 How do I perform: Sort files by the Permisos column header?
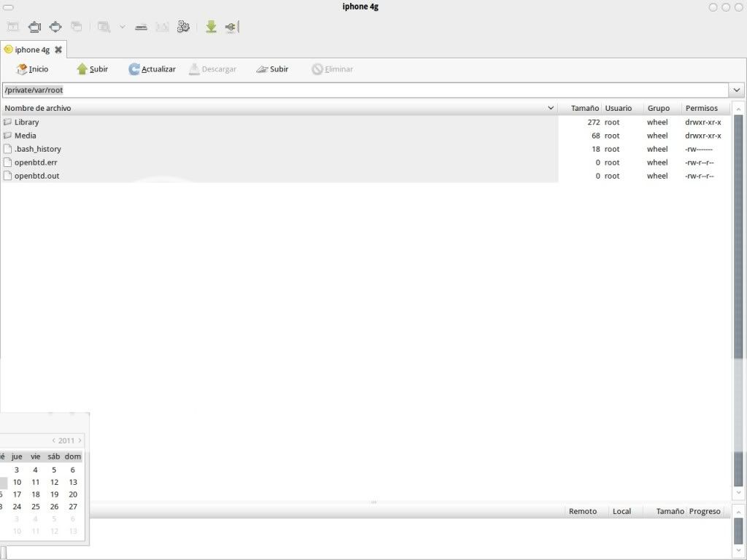[x=701, y=108]
